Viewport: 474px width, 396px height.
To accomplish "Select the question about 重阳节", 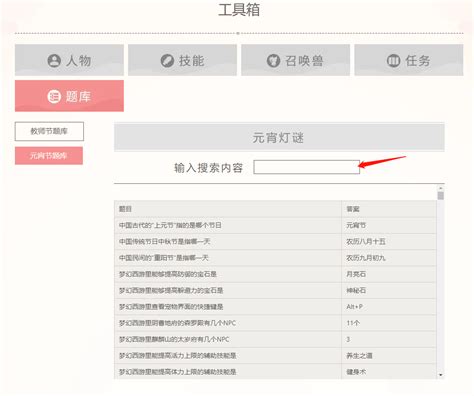I will coord(164,258).
